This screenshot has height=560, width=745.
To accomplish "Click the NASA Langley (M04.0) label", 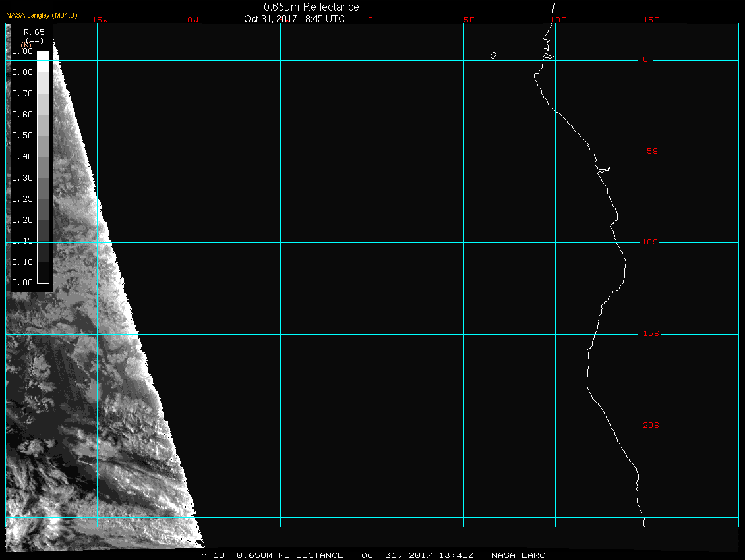I will tap(42, 15).
